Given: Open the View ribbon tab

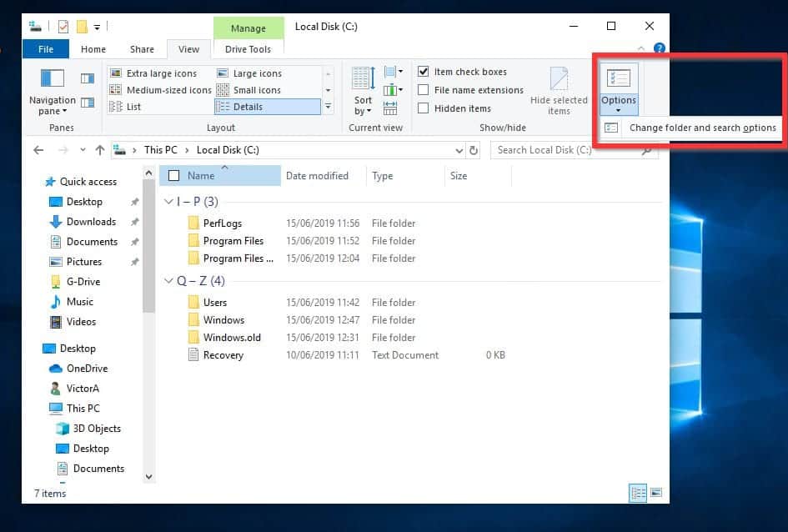Looking at the screenshot, I should pyautogui.click(x=188, y=49).
